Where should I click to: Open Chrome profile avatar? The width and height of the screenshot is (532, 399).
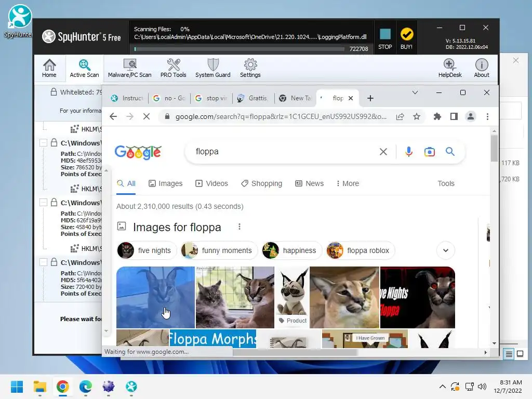pyautogui.click(x=471, y=117)
